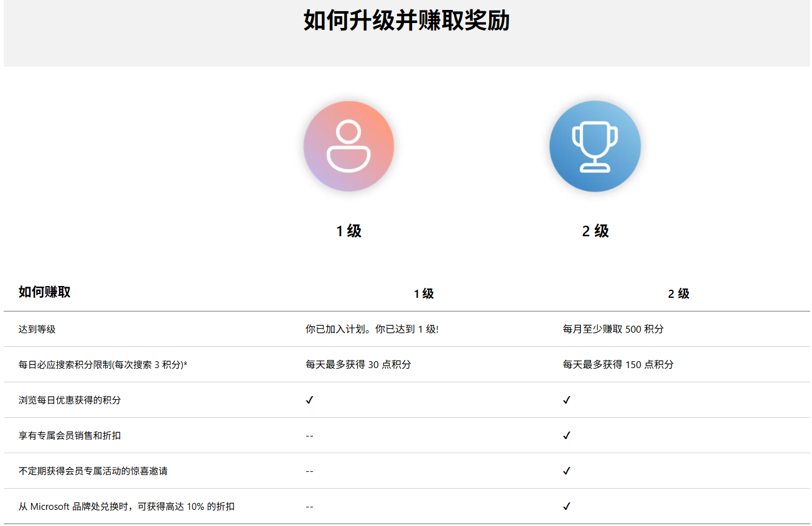Click the 1 级 label under the avatar icon

coord(348,231)
